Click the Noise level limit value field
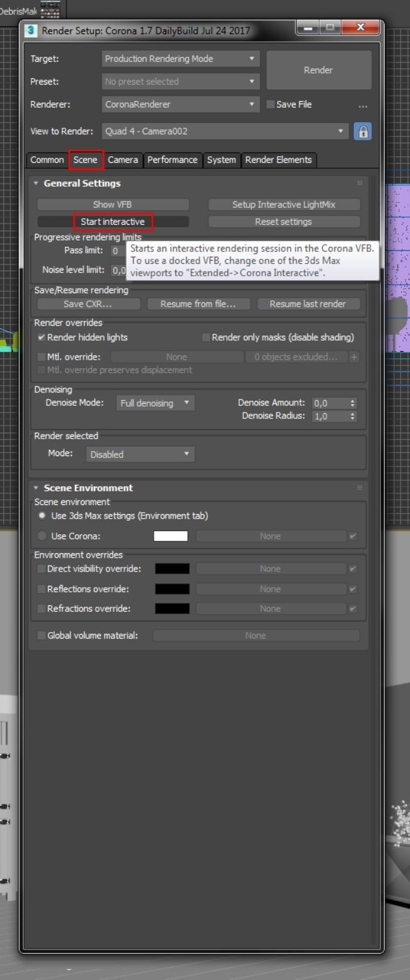 118,270
